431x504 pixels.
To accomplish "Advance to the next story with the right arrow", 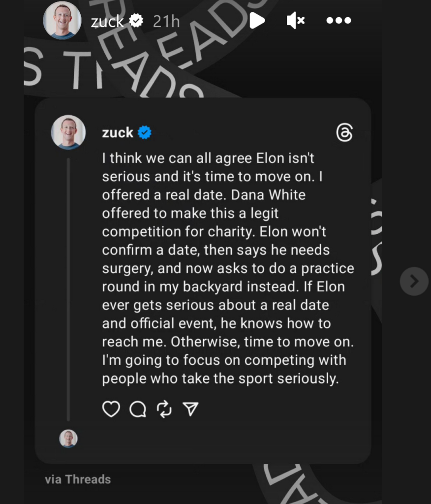I will (414, 281).
